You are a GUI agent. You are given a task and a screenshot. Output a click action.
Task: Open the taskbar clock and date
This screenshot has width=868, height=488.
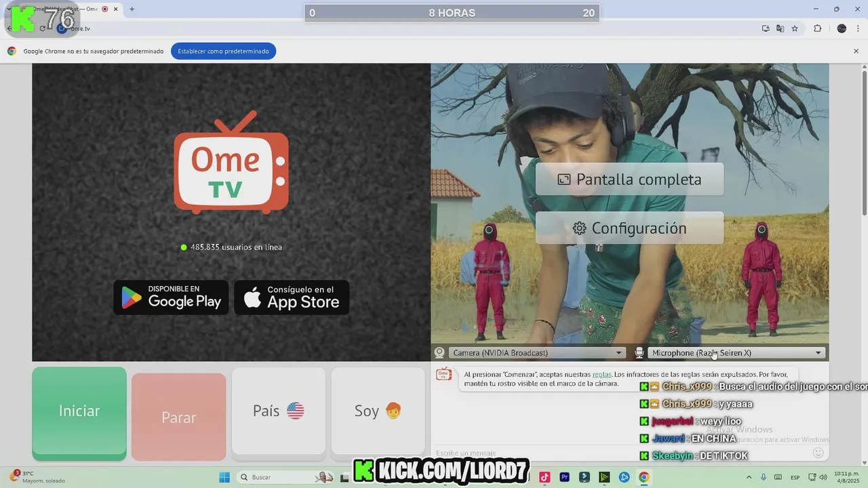click(847, 477)
